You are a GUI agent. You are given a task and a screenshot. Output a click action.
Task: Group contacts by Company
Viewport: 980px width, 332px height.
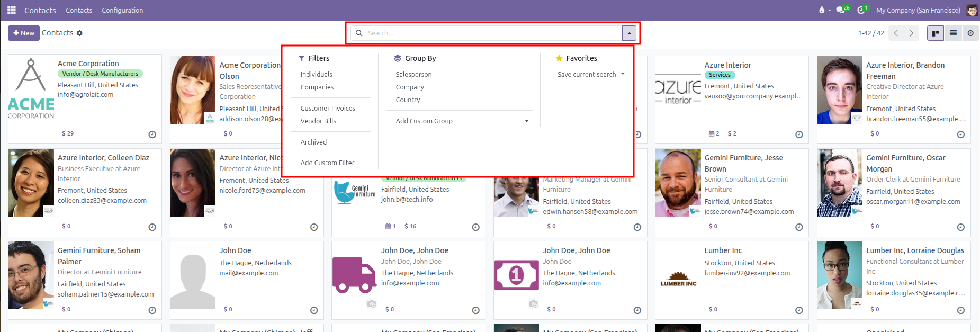(x=410, y=87)
